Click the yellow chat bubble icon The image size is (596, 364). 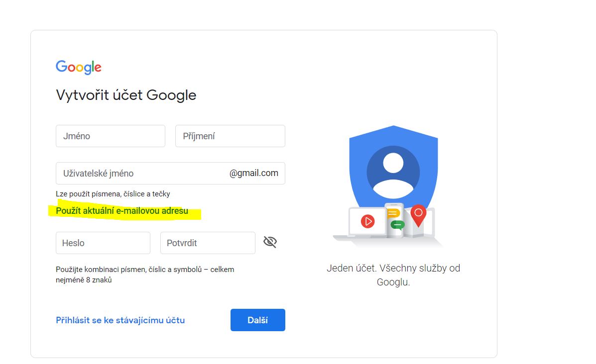tap(393, 214)
